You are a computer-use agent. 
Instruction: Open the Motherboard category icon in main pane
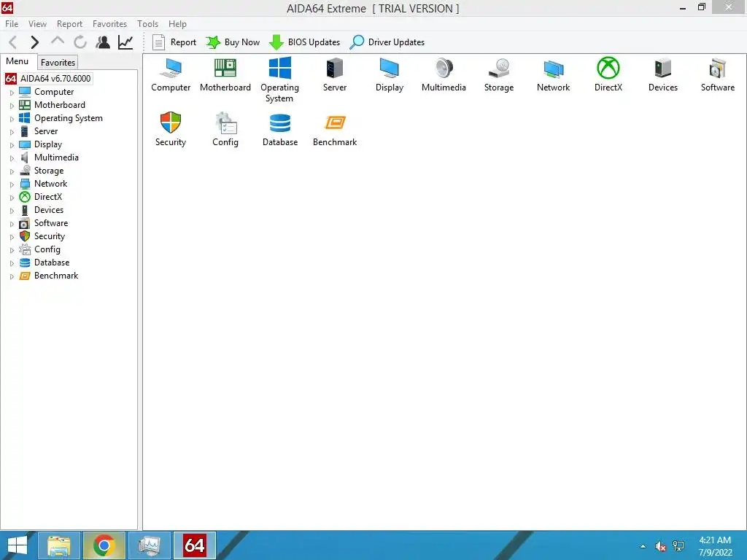[225, 75]
